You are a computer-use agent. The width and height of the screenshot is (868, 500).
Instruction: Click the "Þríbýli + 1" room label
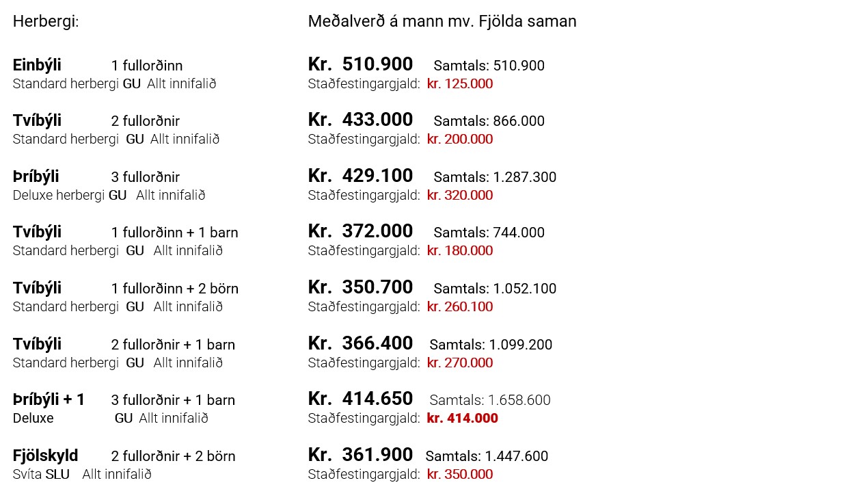point(49,400)
